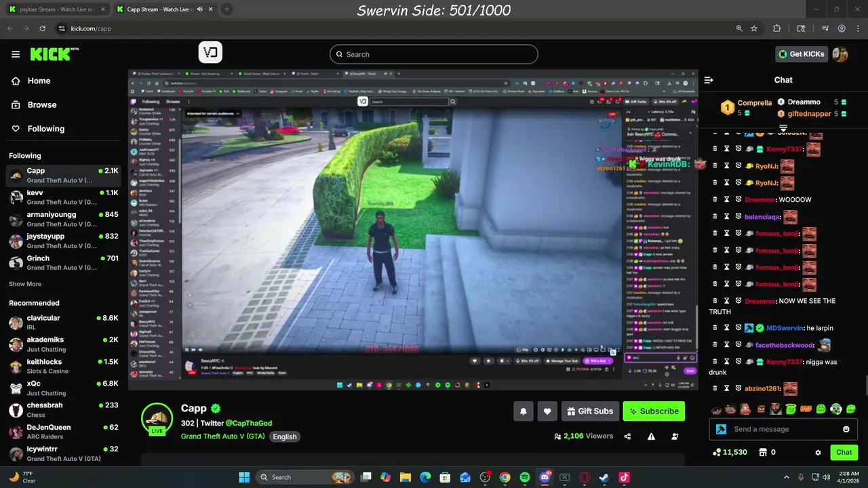Open the @CapThaGod Twitter link

(x=249, y=423)
